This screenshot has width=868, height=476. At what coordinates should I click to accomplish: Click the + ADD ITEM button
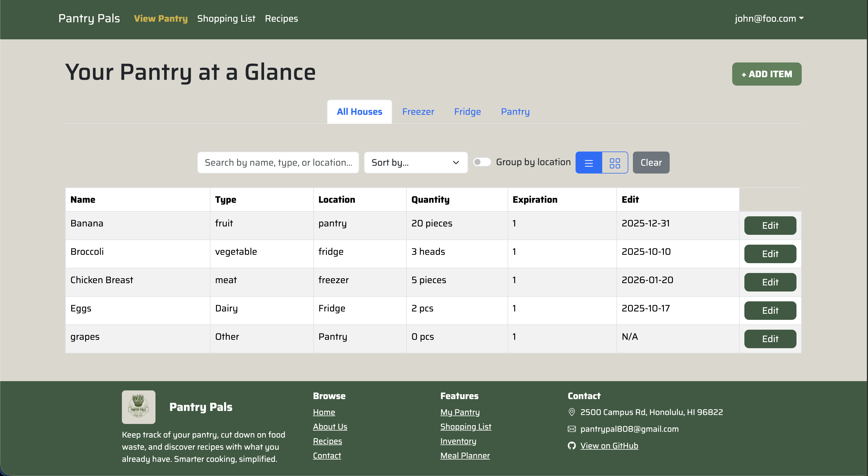click(767, 74)
